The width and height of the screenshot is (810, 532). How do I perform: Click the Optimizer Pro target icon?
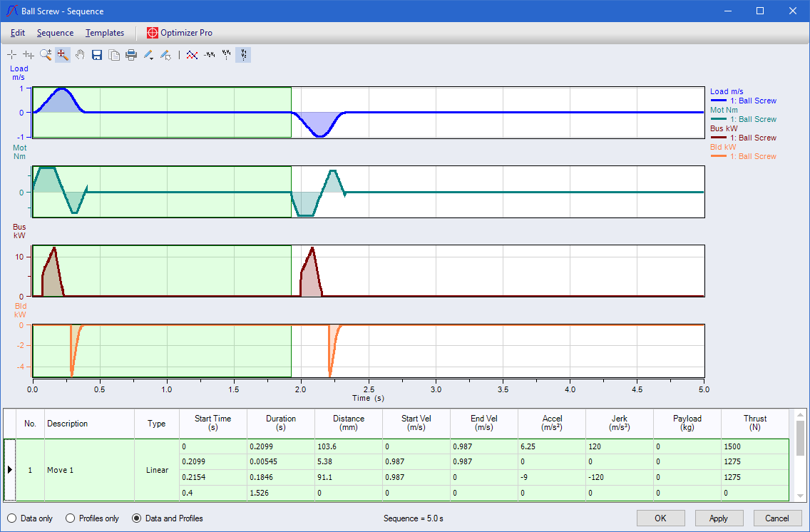tap(153, 33)
